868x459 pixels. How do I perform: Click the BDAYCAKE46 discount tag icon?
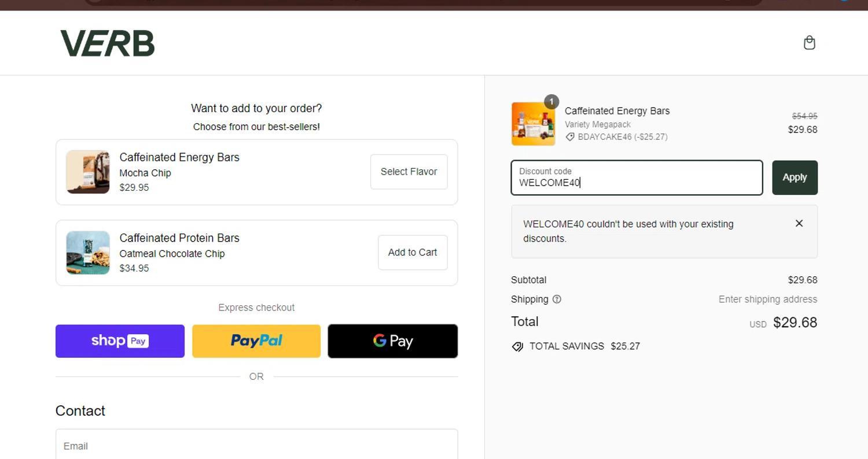pos(570,137)
